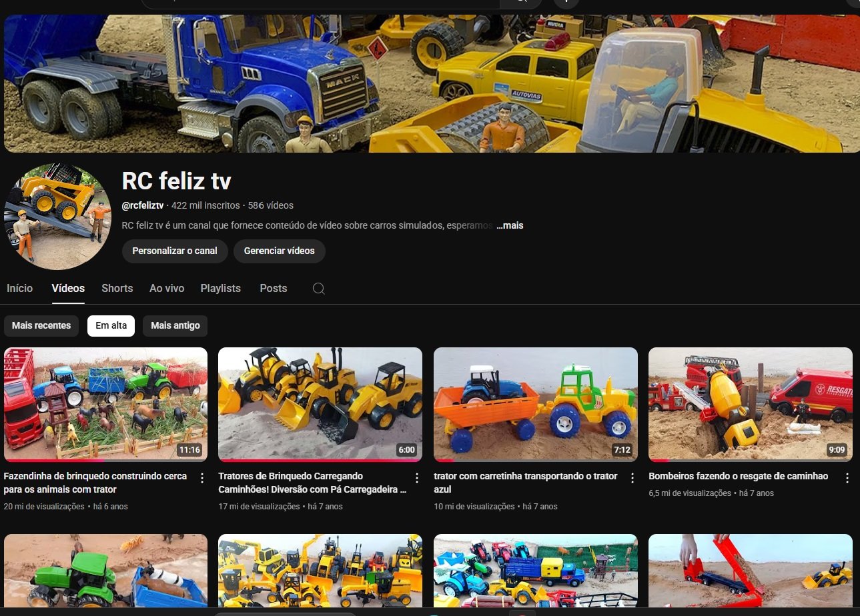This screenshot has width=860, height=616.
Task: Open trator com carretinha transportando title link
Action: pos(526,483)
